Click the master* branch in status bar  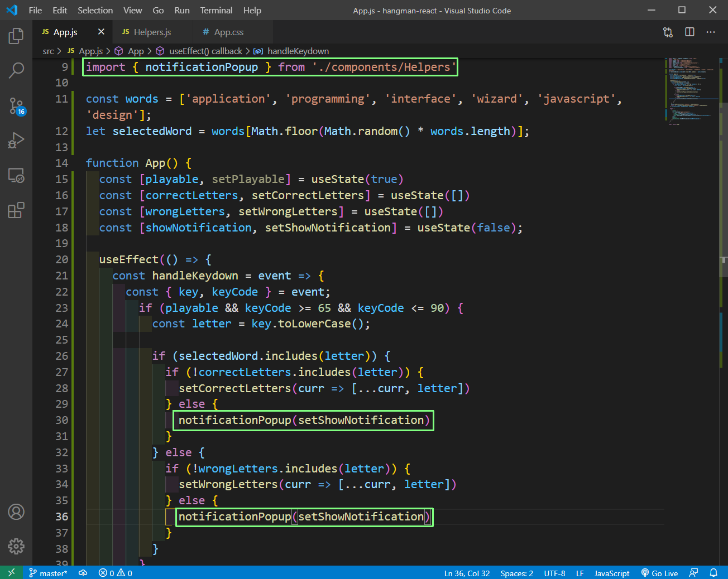(48, 573)
